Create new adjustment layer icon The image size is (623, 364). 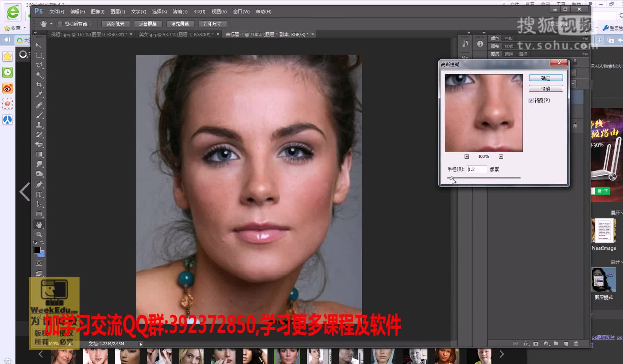546,344
